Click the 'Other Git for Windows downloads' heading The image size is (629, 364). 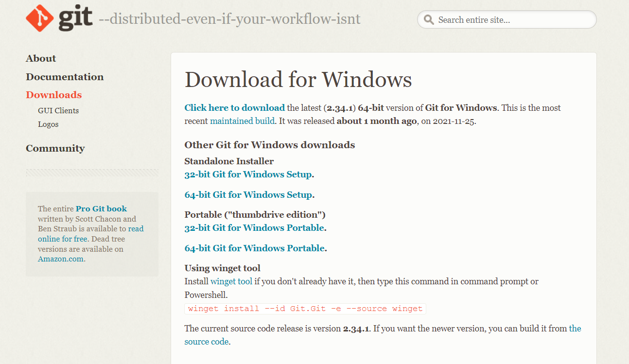click(270, 145)
